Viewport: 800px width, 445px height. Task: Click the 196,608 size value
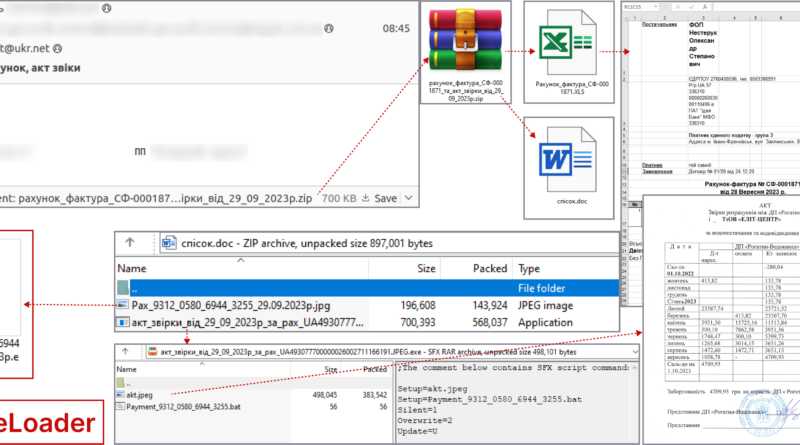pyautogui.click(x=418, y=305)
